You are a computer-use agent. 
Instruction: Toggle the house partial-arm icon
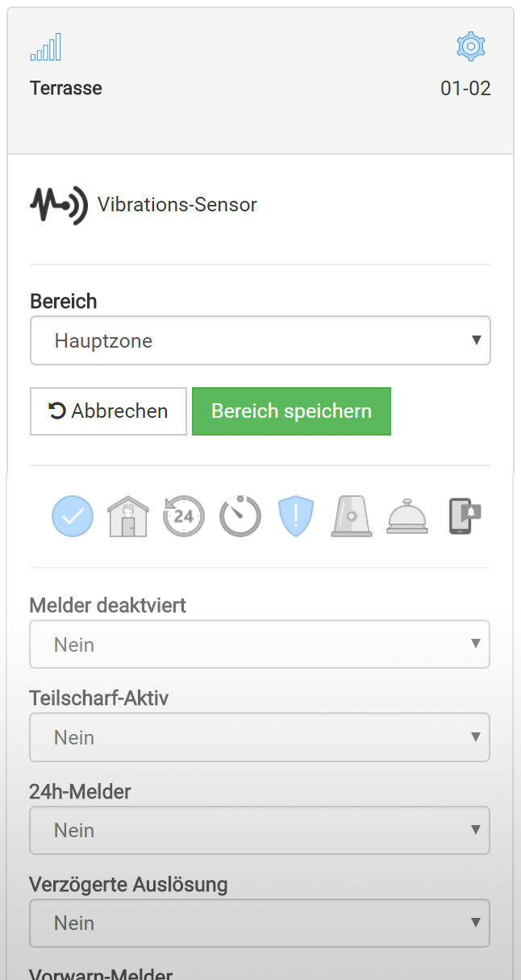click(x=128, y=516)
